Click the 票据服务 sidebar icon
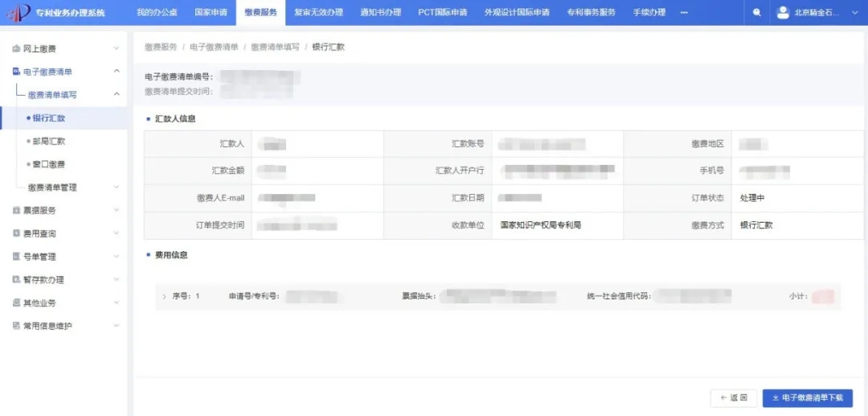This screenshot has width=868, height=416. coord(16,211)
